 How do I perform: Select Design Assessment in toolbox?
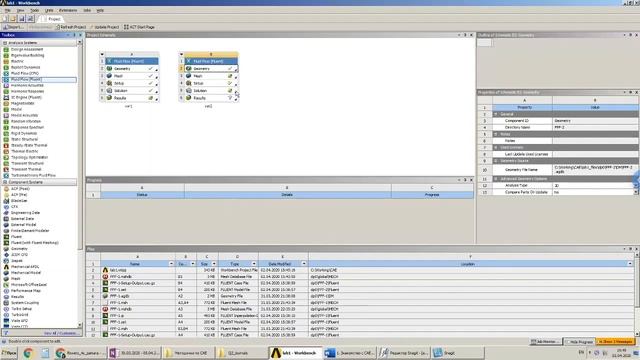27,49
